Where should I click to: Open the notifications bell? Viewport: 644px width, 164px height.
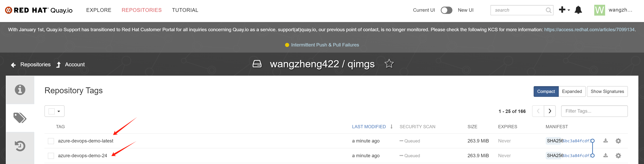tap(578, 10)
